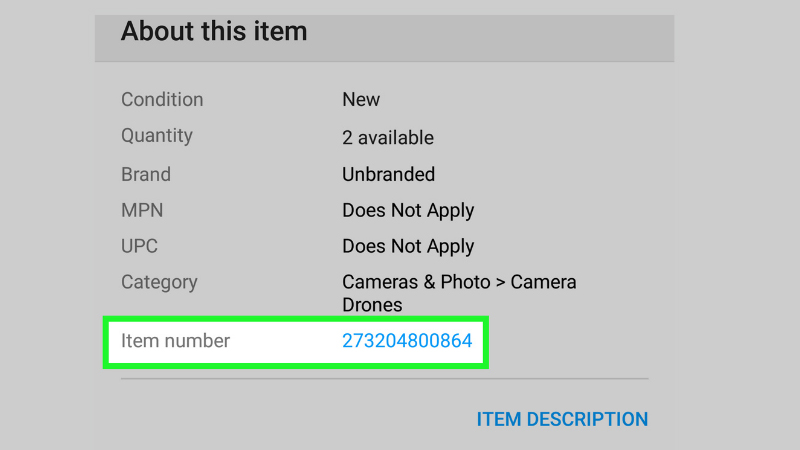Click the Brand label
Screen dimensions: 800x450
[x=146, y=174]
